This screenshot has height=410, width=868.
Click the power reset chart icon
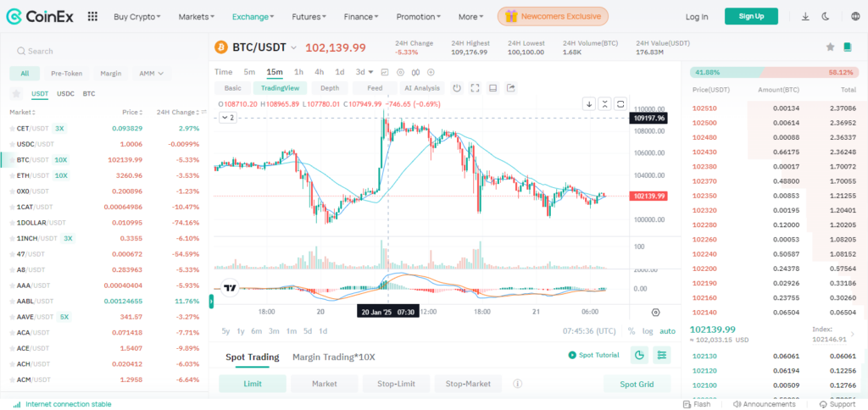(457, 88)
